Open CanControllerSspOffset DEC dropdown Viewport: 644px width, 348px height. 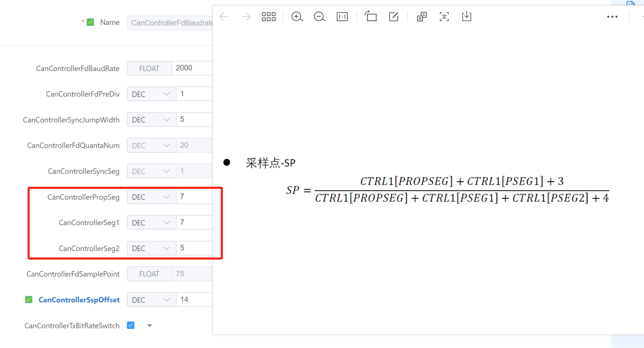pos(151,300)
